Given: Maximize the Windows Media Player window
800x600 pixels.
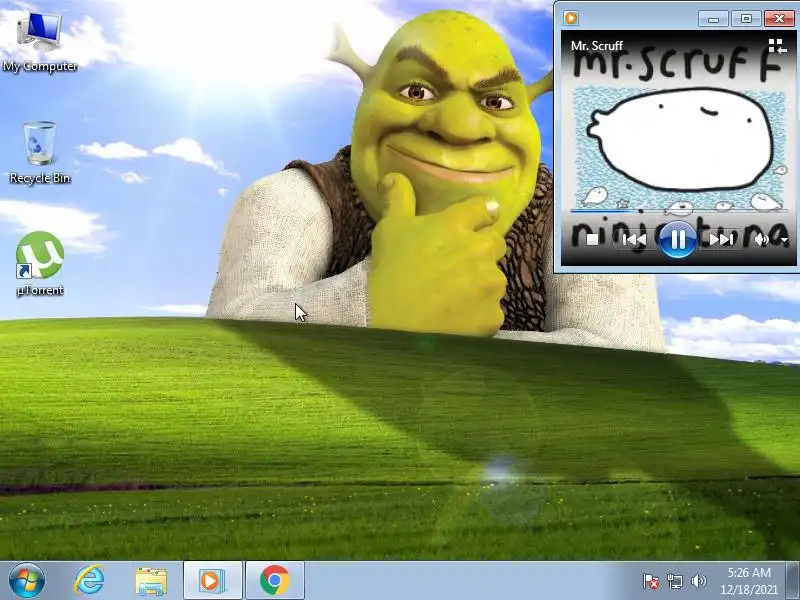Looking at the screenshot, I should (746, 19).
